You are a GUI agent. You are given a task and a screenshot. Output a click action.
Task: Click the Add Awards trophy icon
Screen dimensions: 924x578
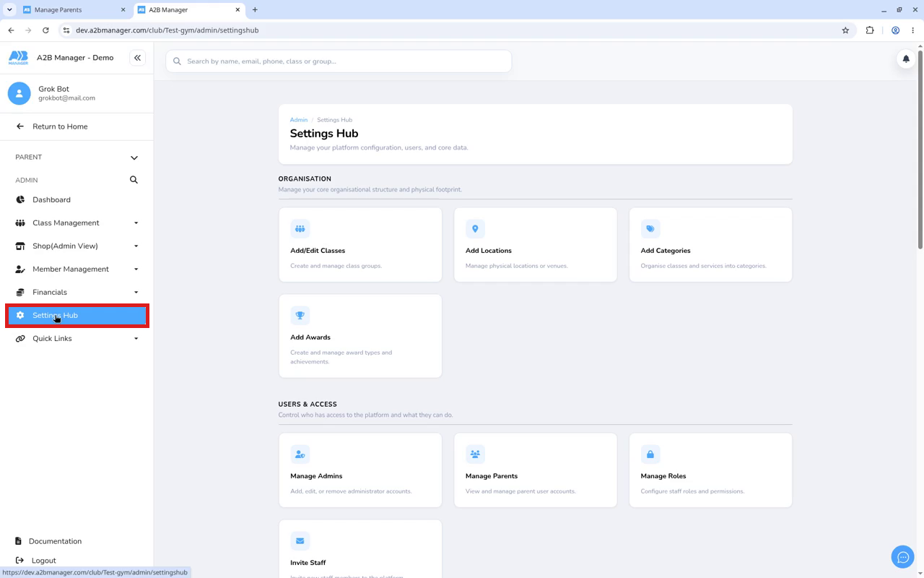(x=300, y=316)
